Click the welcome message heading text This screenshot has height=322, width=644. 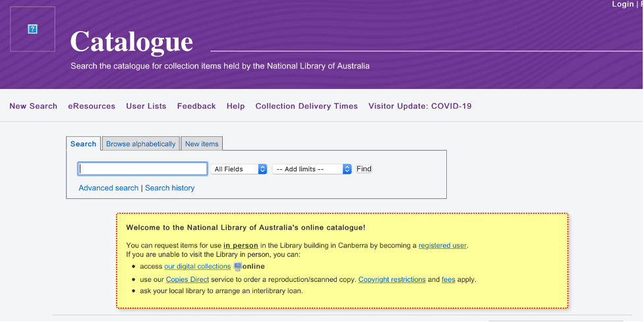tap(246, 227)
